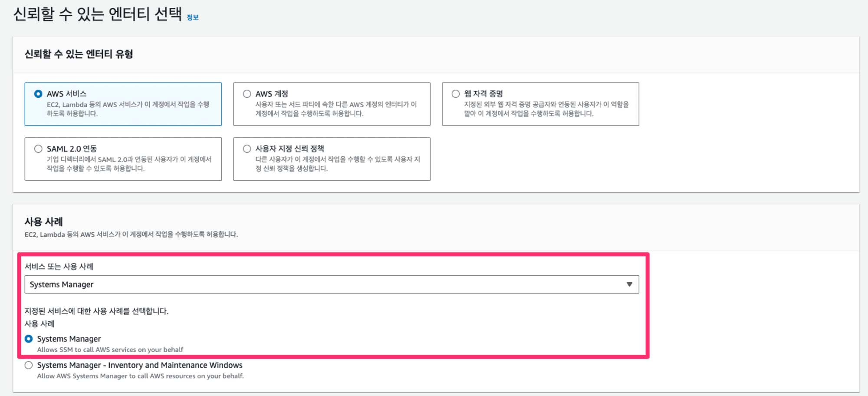Select the AWS 서비스 entity type

[x=38, y=94]
